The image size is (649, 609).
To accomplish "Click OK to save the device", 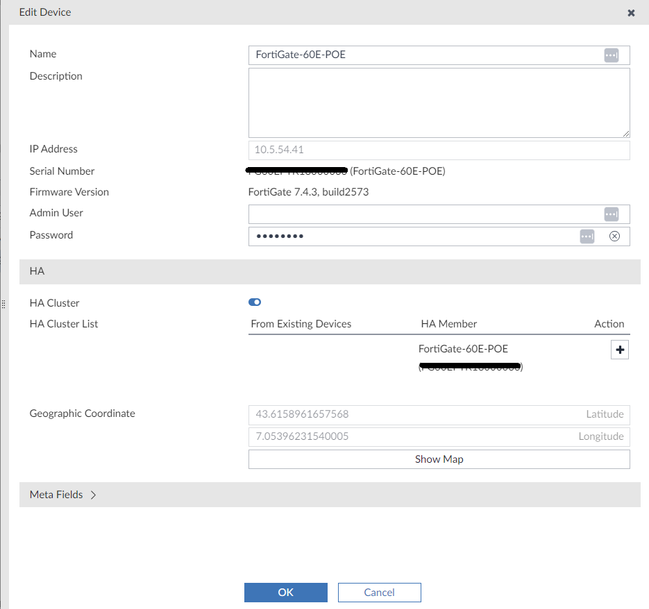I will 286,592.
